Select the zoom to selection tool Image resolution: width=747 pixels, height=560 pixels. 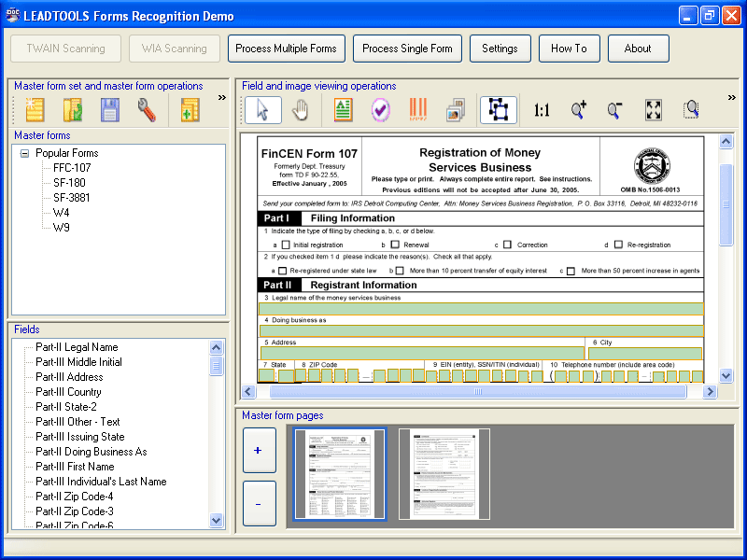pyautogui.click(x=691, y=110)
